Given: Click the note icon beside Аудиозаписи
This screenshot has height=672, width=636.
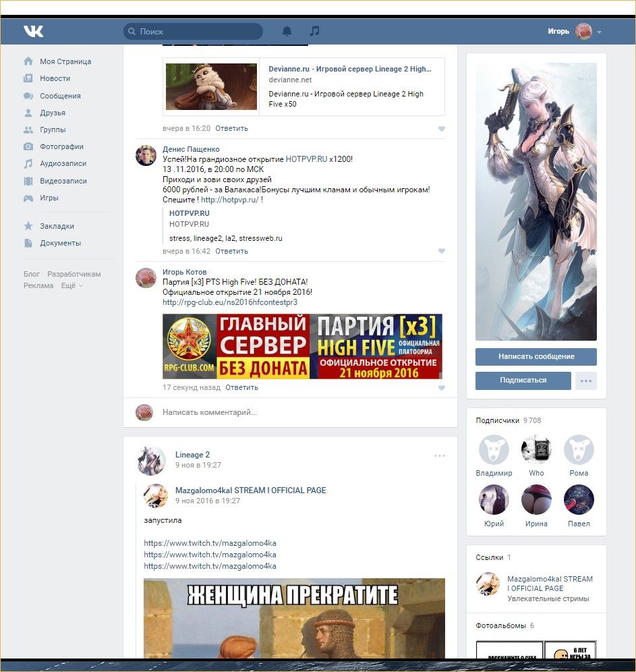Looking at the screenshot, I should (x=28, y=163).
